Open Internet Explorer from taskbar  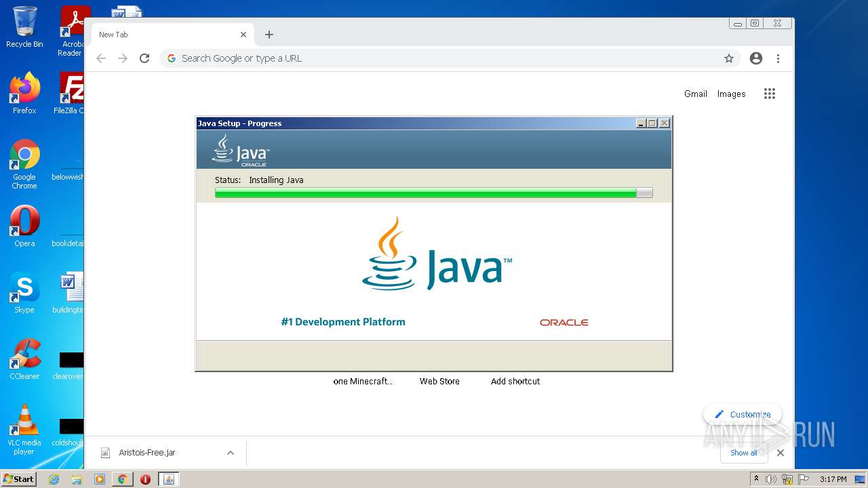click(54, 479)
